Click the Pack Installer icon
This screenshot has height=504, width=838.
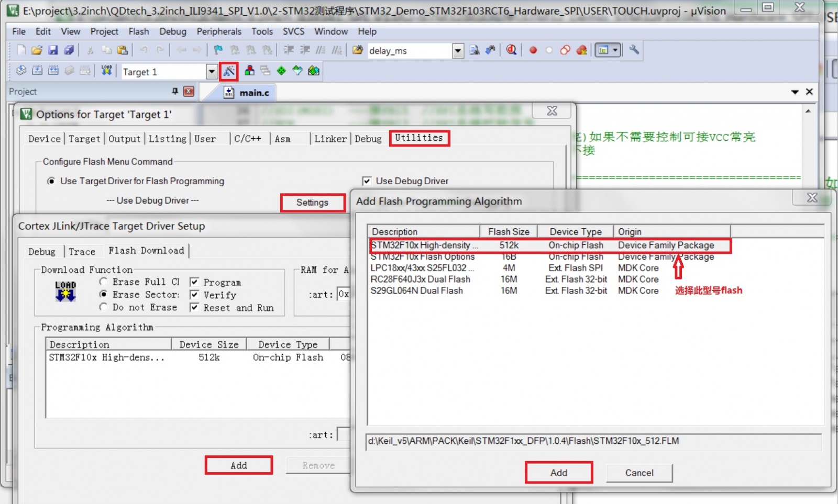click(314, 71)
